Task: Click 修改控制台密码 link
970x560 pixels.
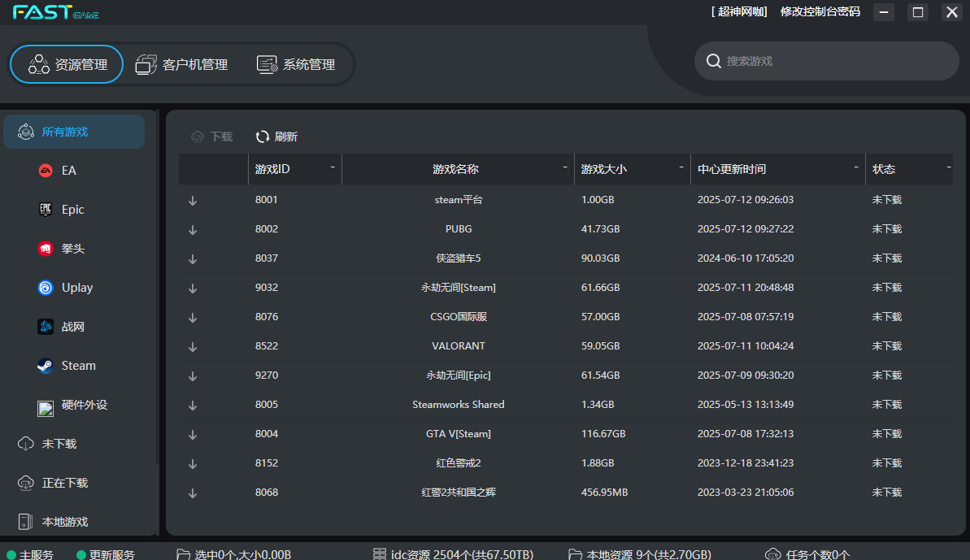Action: pyautogui.click(x=820, y=11)
